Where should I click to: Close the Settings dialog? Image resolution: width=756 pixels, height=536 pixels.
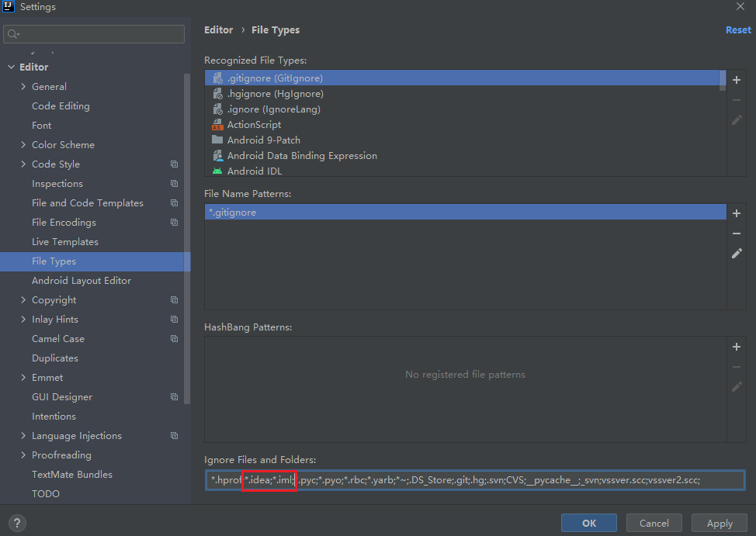[740, 6]
